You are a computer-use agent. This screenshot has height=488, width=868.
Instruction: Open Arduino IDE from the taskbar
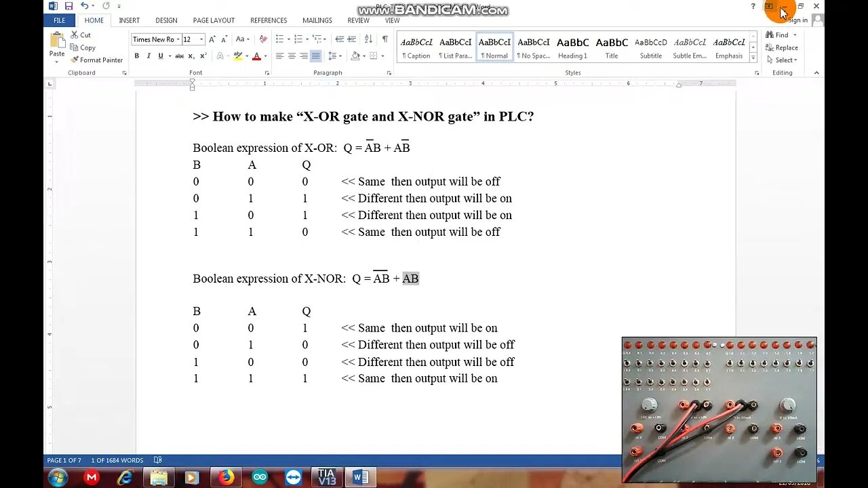(x=260, y=478)
